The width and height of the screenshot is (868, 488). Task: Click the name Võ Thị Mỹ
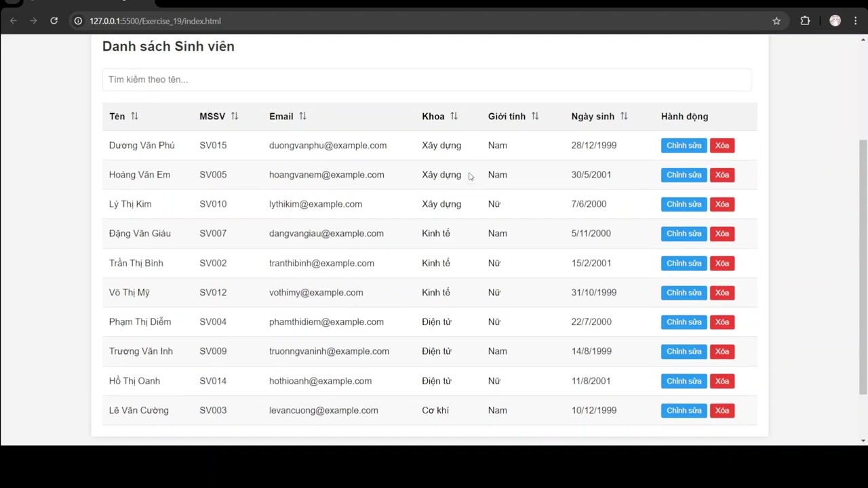point(129,292)
